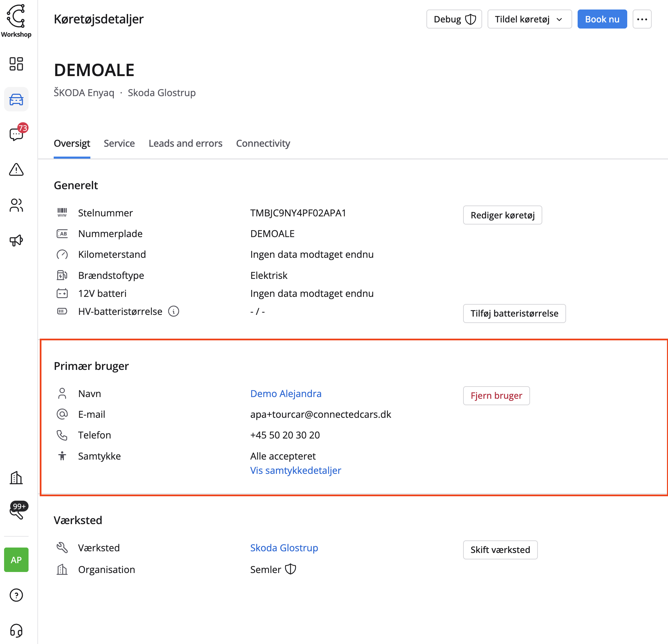The width and height of the screenshot is (668, 644).
Task: Open the customers people icon
Action: [x=16, y=205]
